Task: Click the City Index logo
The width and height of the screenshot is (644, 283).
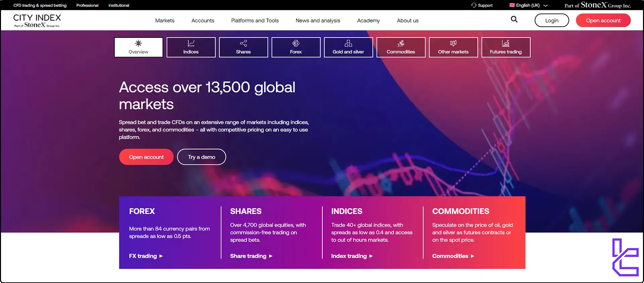Action: (37, 20)
